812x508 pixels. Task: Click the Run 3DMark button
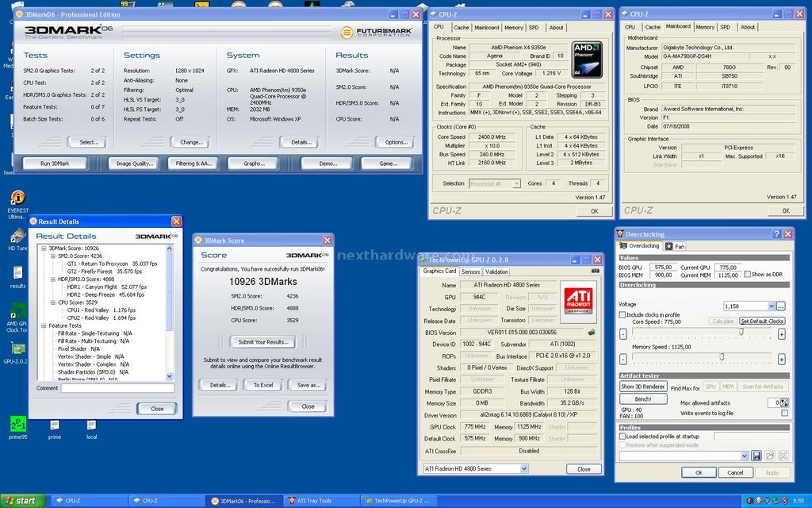coord(55,164)
